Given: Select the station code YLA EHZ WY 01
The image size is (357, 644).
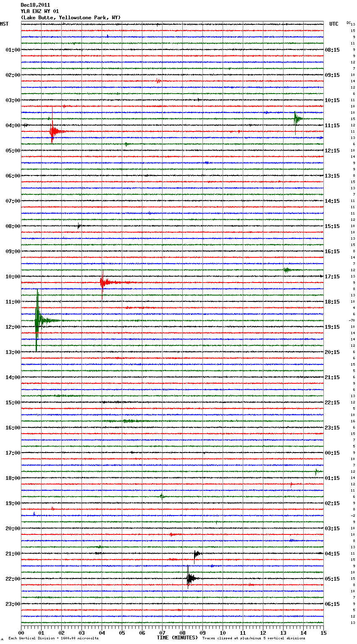Looking at the screenshot, I should [x=40, y=11].
